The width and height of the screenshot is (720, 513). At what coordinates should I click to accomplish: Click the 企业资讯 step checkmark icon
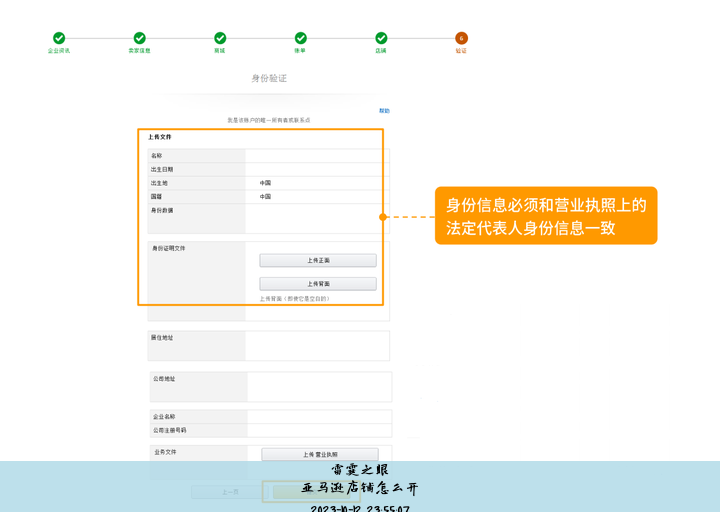coord(59,38)
